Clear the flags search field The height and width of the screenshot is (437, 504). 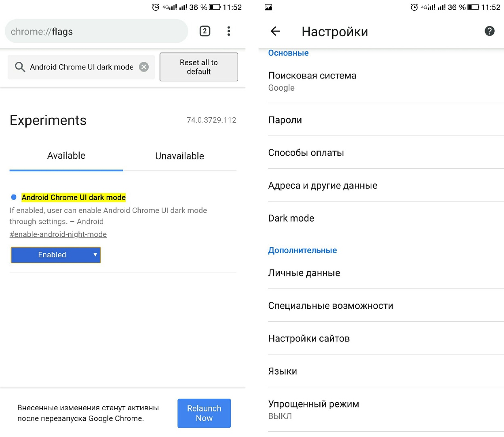[x=144, y=67]
